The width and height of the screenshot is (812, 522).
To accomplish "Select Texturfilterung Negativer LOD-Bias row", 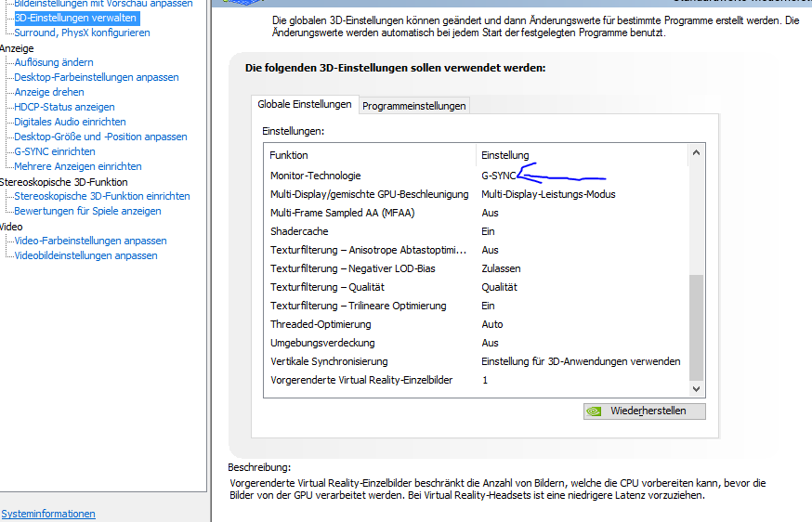I will (477, 269).
